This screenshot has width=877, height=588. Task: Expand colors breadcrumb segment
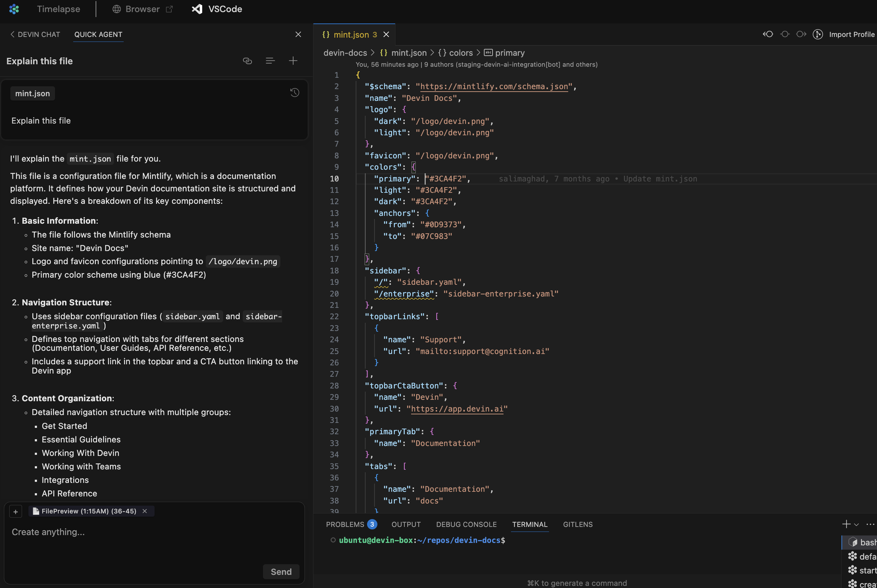(461, 53)
